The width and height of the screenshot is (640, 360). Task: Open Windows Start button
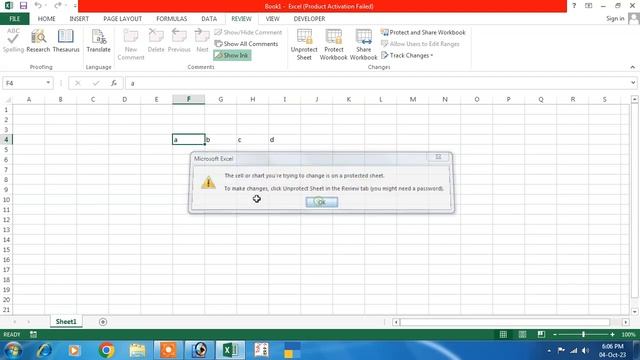point(13,350)
